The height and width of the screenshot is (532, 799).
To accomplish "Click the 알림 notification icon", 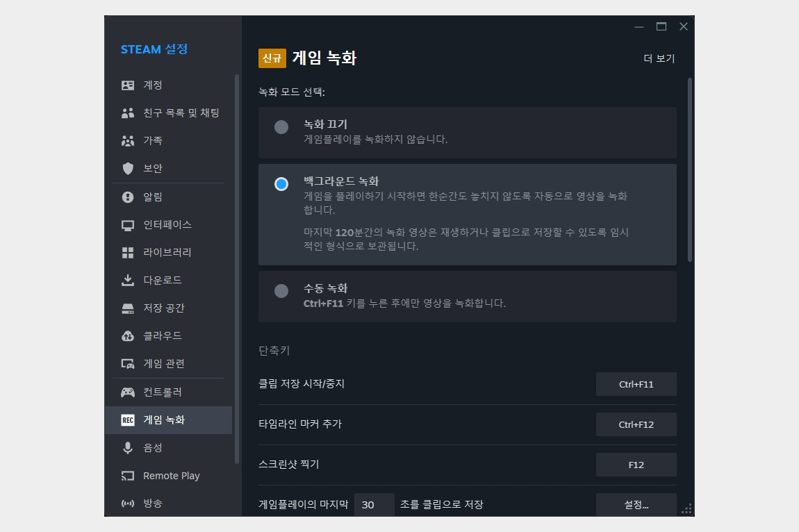I will 127,197.
